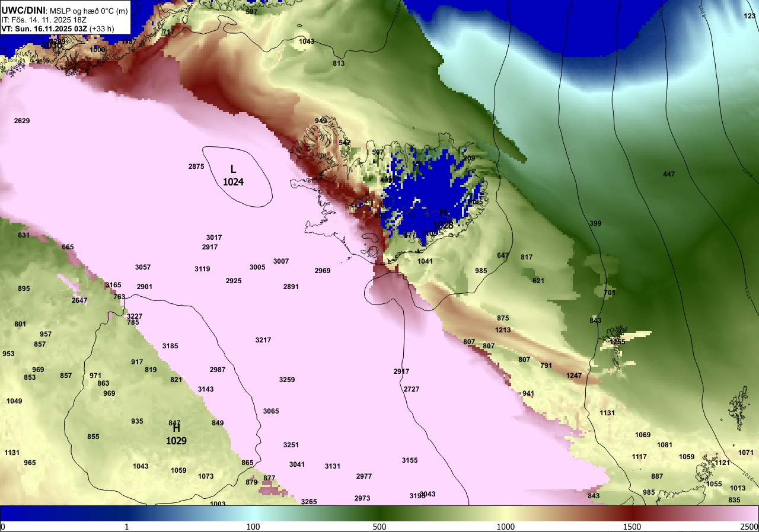This screenshot has width=759, height=532.
Task: Click the height value 2875
Action: 196,166
